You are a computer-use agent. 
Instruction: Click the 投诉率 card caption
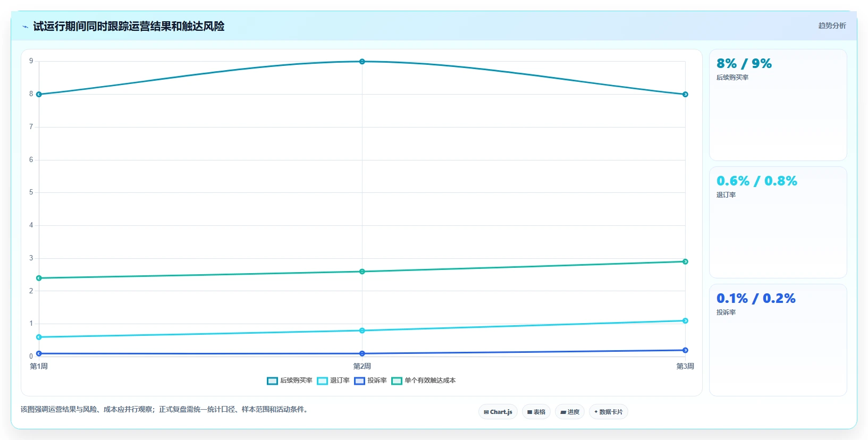[726, 312]
